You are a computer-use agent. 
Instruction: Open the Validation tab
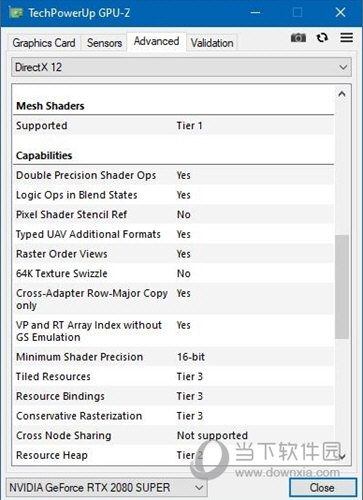212,43
